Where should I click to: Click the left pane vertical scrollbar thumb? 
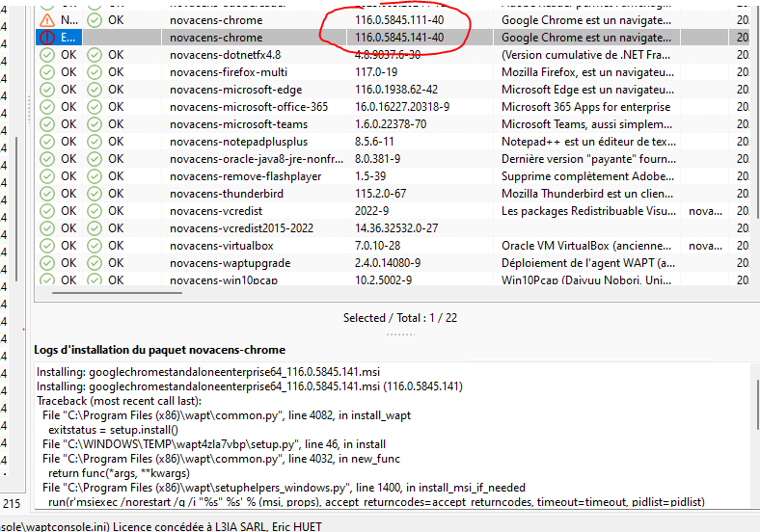[x=17, y=209]
